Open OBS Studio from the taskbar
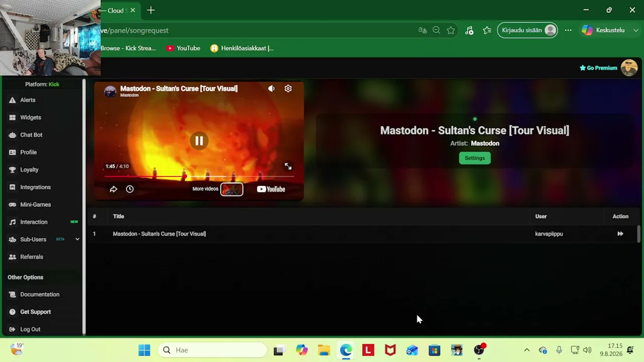This screenshot has height=362, width=644. (x=479, y=350)
